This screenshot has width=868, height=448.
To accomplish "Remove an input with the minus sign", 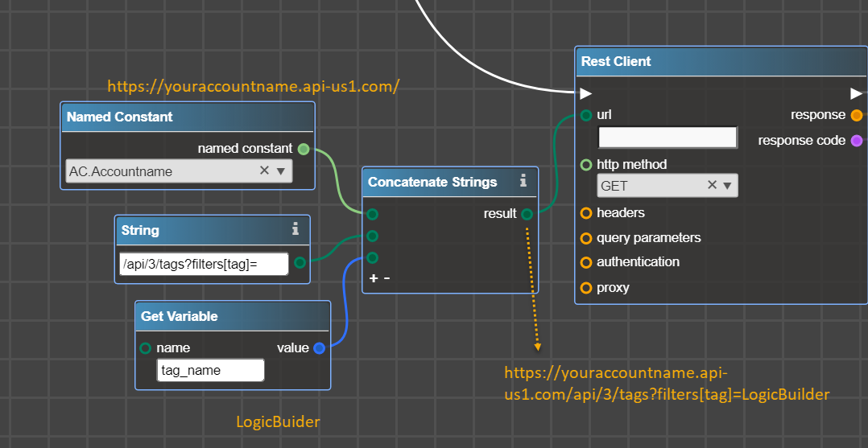I will coord(386,278).
